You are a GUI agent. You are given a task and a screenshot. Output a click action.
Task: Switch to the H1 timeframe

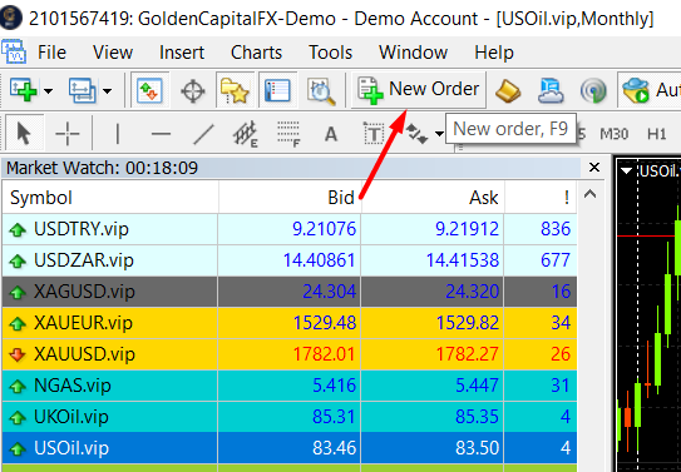pyautogui.click(x=656, y=134)
